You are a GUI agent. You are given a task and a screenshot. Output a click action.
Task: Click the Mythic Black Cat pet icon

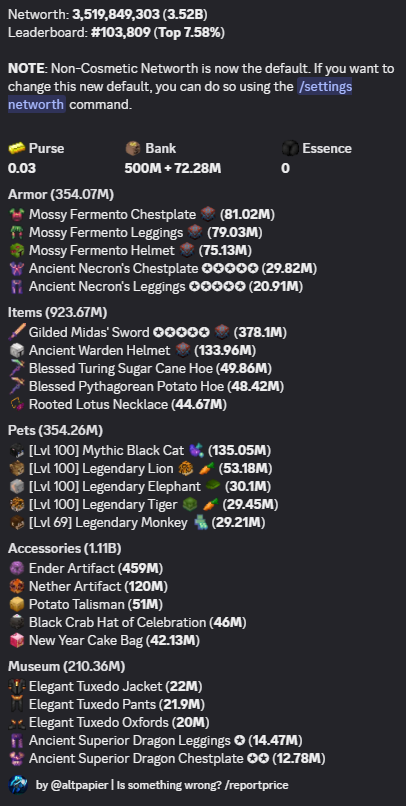tap(16, 451)
